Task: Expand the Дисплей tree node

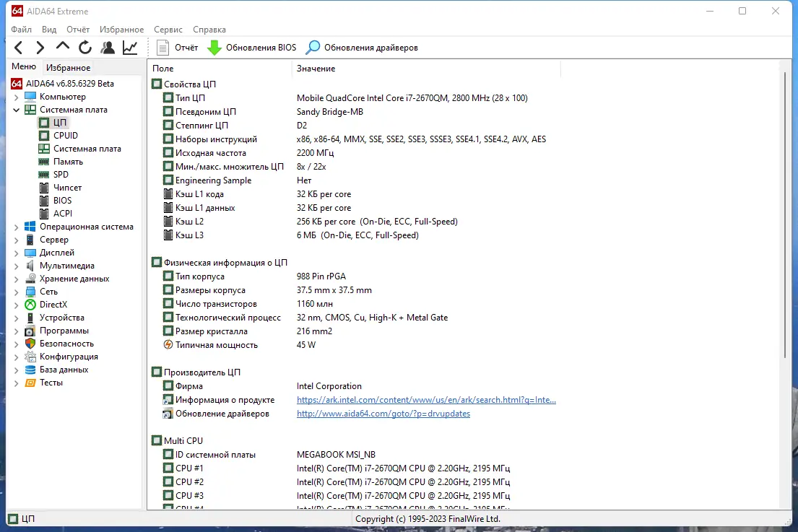Action: click(17, 253)
